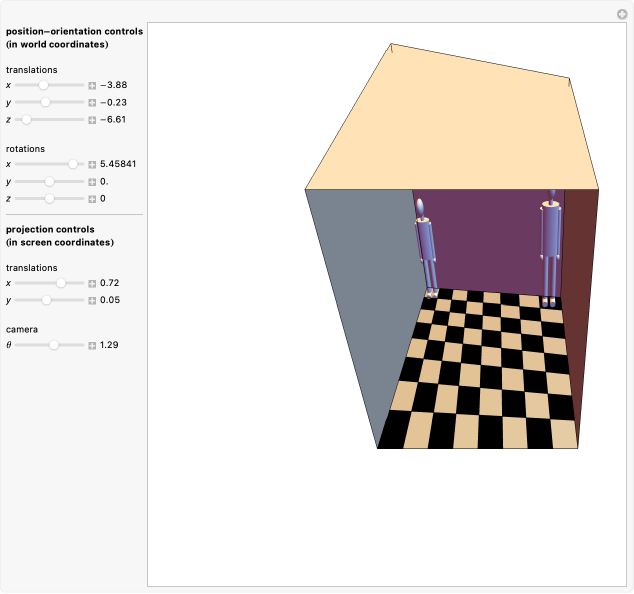Click the position translation z slider thumb
The width and height of the screenshot is (634, 594).
(x=26, y=120)
